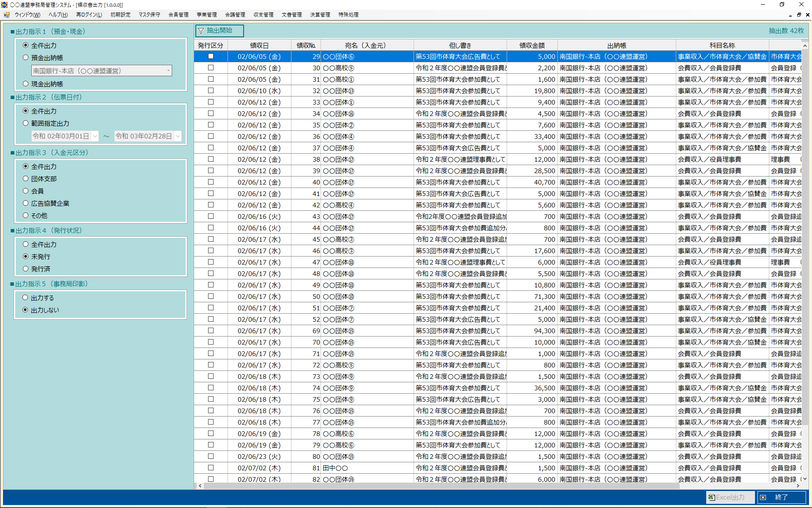This screenshot has width=812, height=508.
Task: Click the application icon in the title bar
Action: click(4, 5)
